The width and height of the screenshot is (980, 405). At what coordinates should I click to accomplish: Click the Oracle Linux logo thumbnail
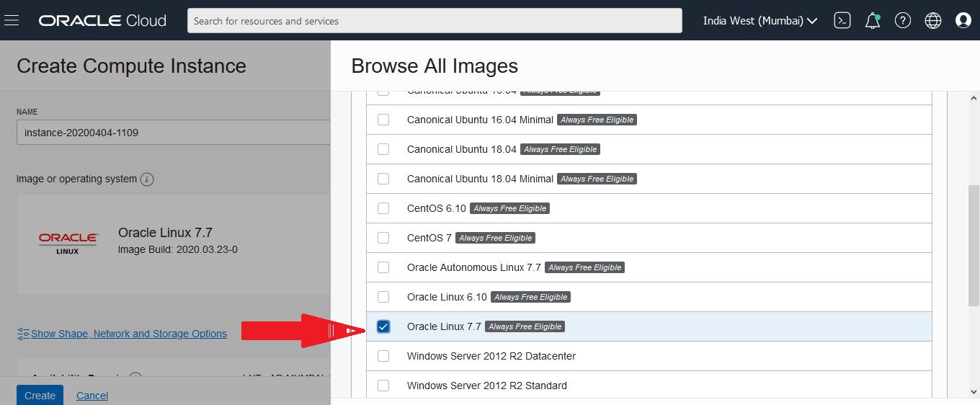coord(68,243)
